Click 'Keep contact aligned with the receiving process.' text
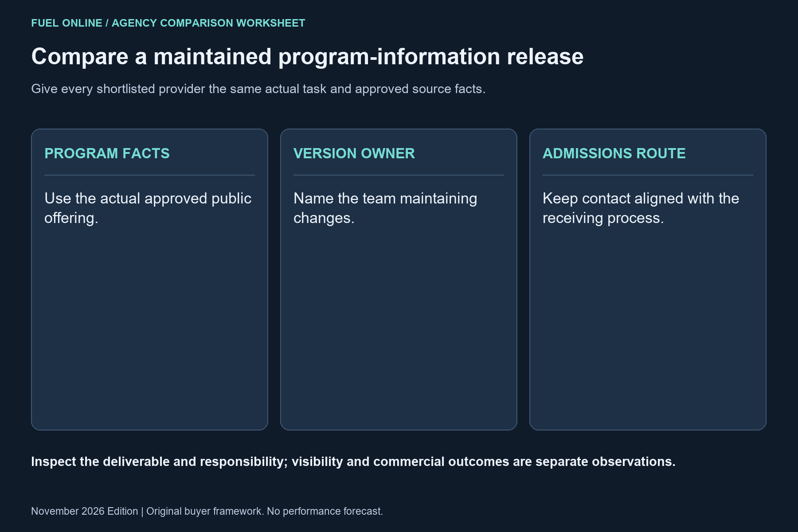Viewport: 798px width, 532px height. point(641,208)
